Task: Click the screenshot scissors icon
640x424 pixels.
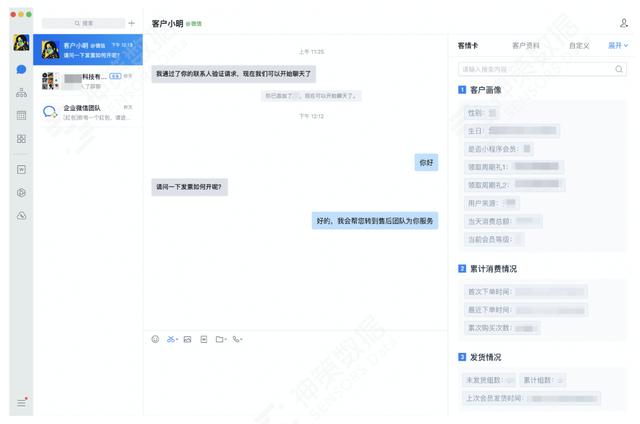Action: [171, 339]
